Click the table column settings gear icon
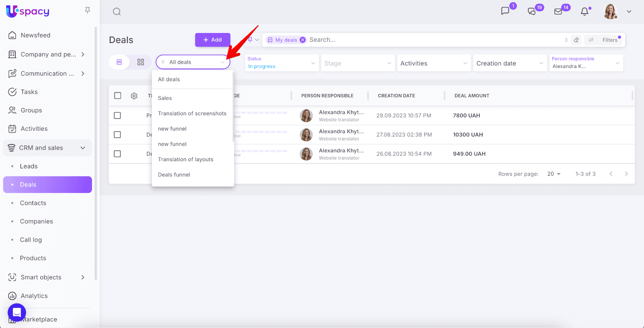Viewport: 644px width, 328px height. [134, 96]
